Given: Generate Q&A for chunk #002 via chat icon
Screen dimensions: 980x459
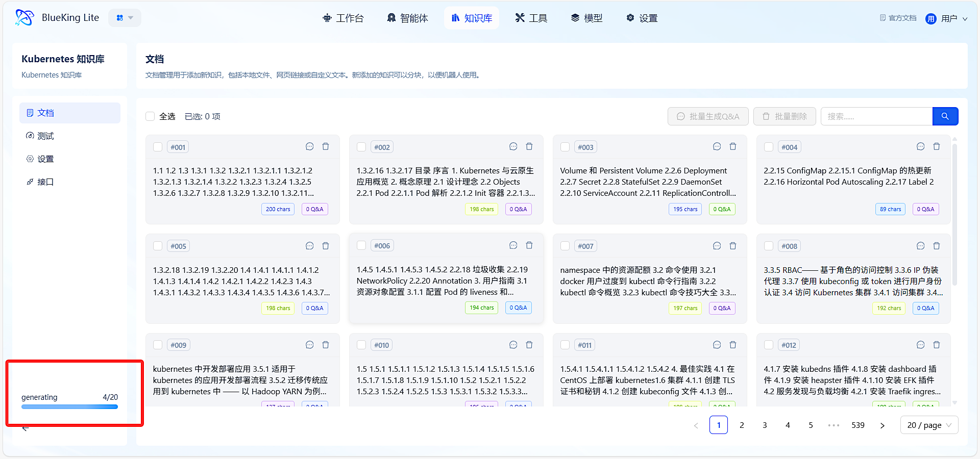Looking at the screenshot, I should tap(513, 147).
